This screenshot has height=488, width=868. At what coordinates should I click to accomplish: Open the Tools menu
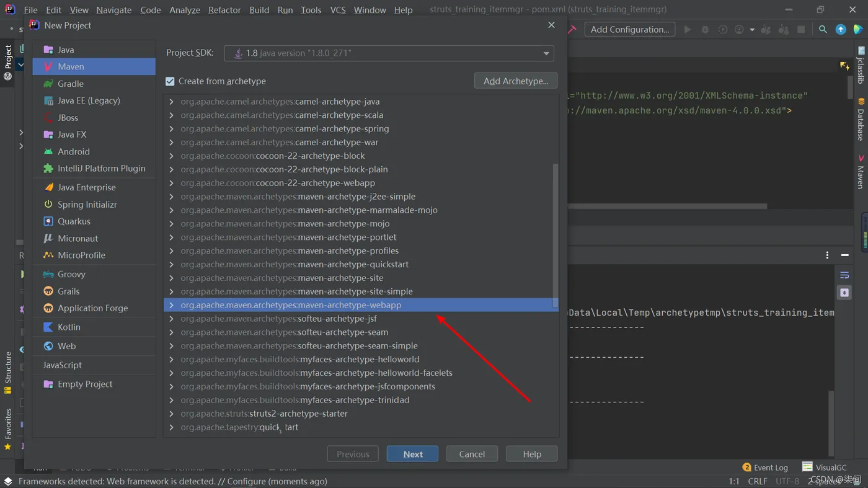(x=311, y=10)
